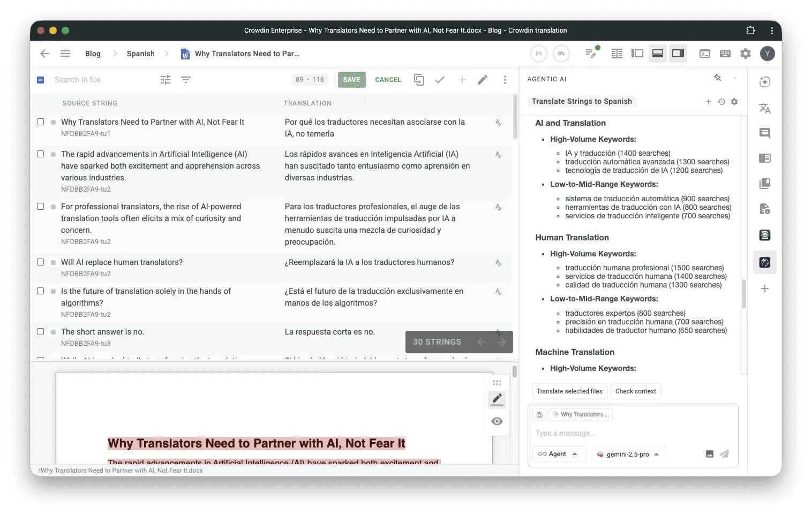Save the current translation
The width and height of the screenshot is (812, 516).
click(351, 79)
